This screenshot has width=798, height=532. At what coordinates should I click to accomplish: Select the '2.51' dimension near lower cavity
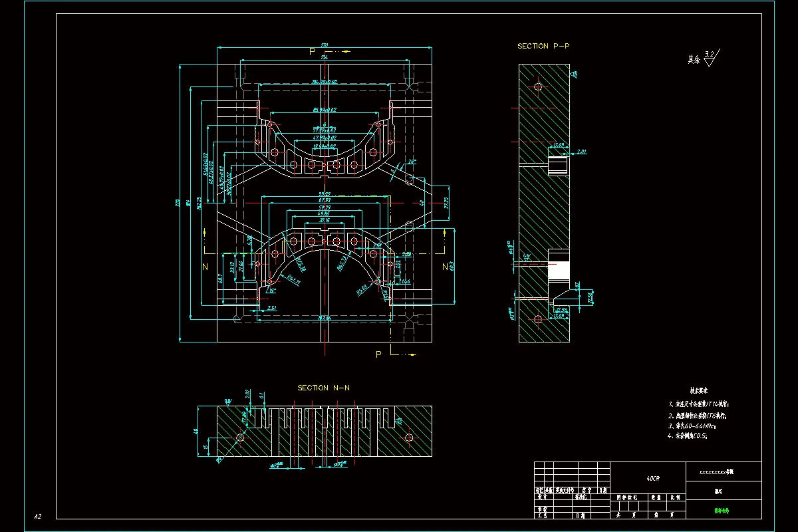(x=271, y=308)
